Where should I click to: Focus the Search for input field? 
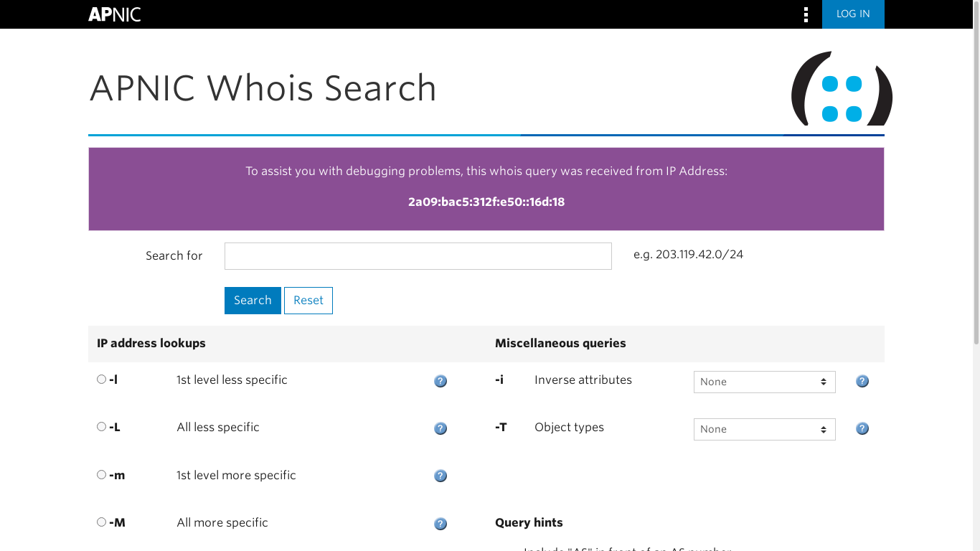[418, 256]
